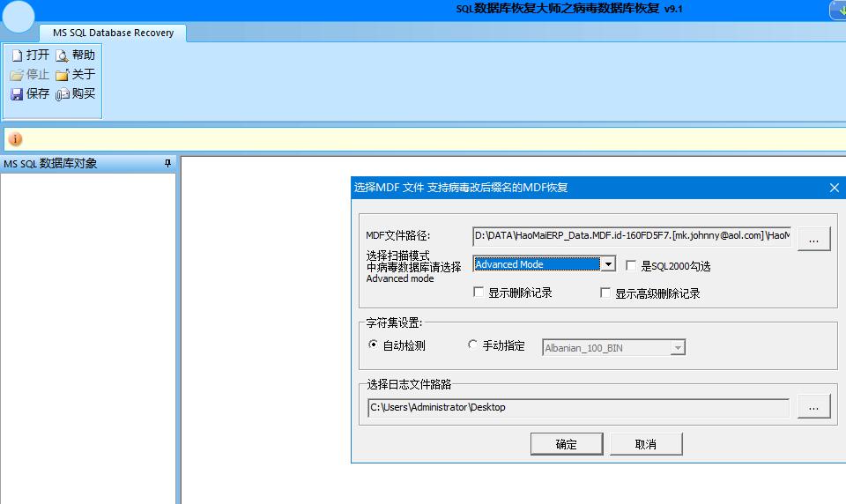Click the MDF文件路径: label

398,236
